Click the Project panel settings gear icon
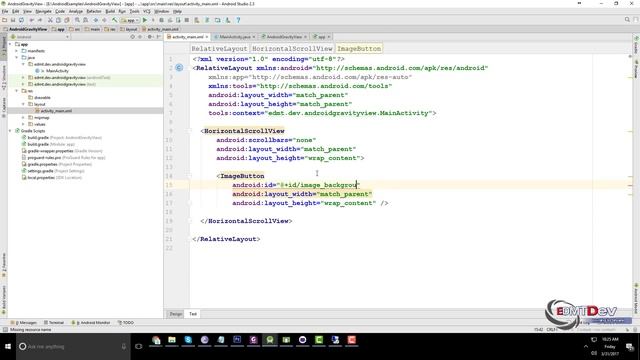Screen dimensions: 640x360 (149, 37)
